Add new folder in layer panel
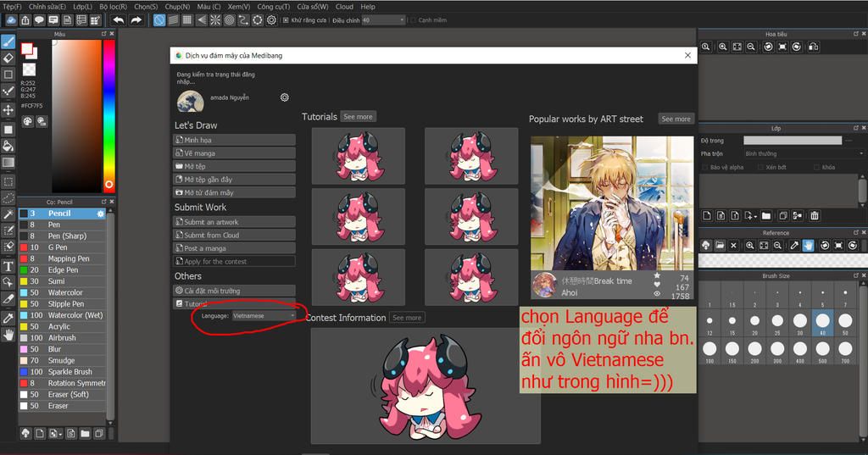868x455 pixels. point(766,216)
